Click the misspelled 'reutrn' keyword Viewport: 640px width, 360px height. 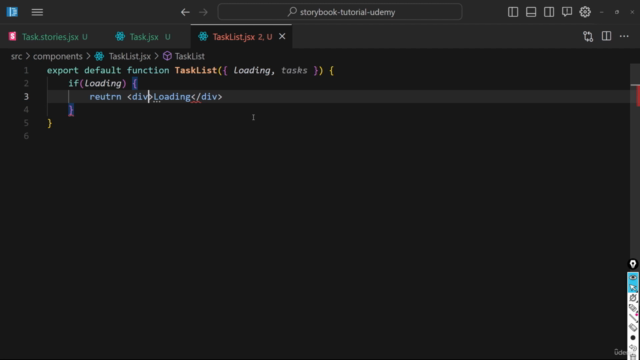[x=105, y=97]
